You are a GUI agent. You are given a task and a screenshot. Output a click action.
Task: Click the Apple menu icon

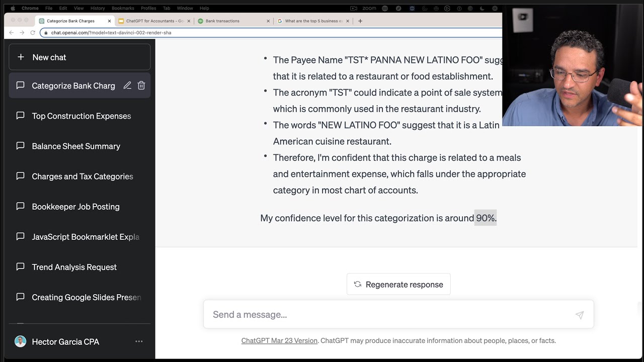(13, 8)
